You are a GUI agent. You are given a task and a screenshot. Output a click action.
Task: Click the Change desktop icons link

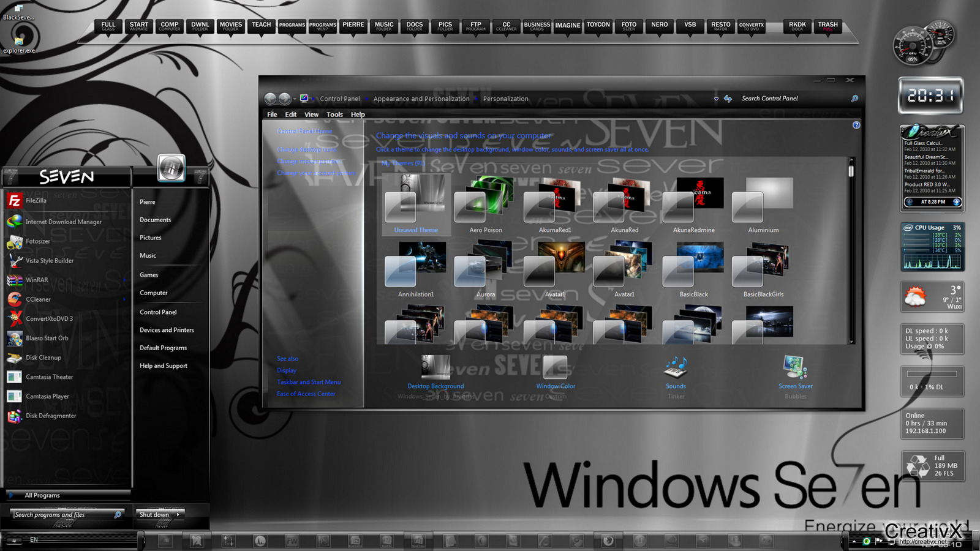(x=307, y=149)
